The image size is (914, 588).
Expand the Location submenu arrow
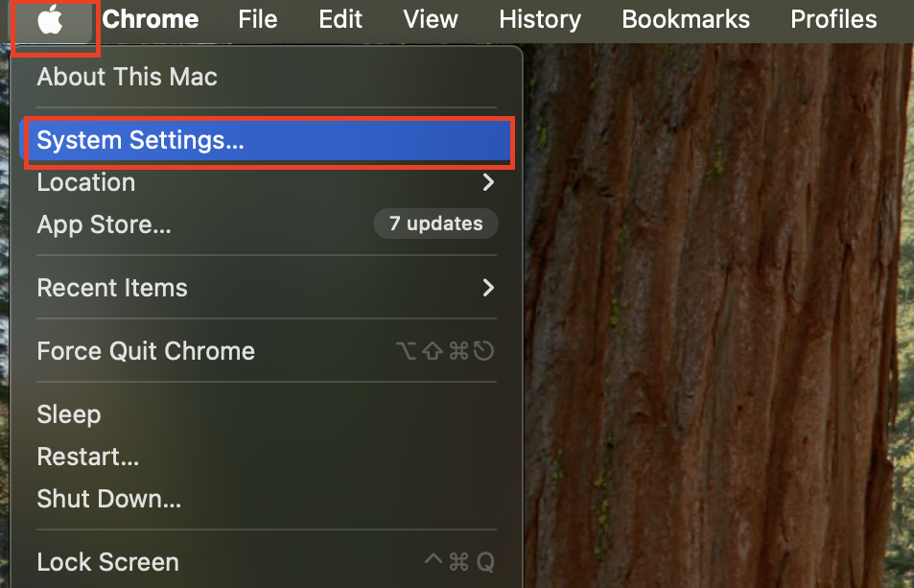coord(488,182)
